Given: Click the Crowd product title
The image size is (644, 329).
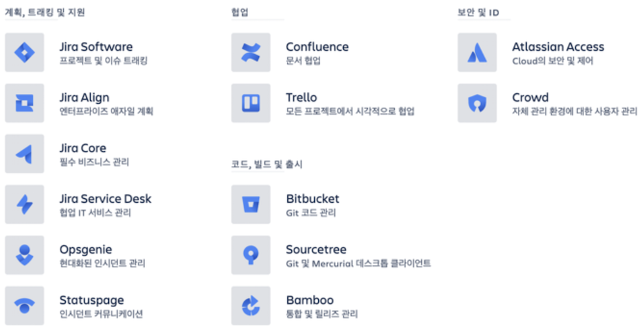Looking at the screenshot, I should (x=530, y=97).
